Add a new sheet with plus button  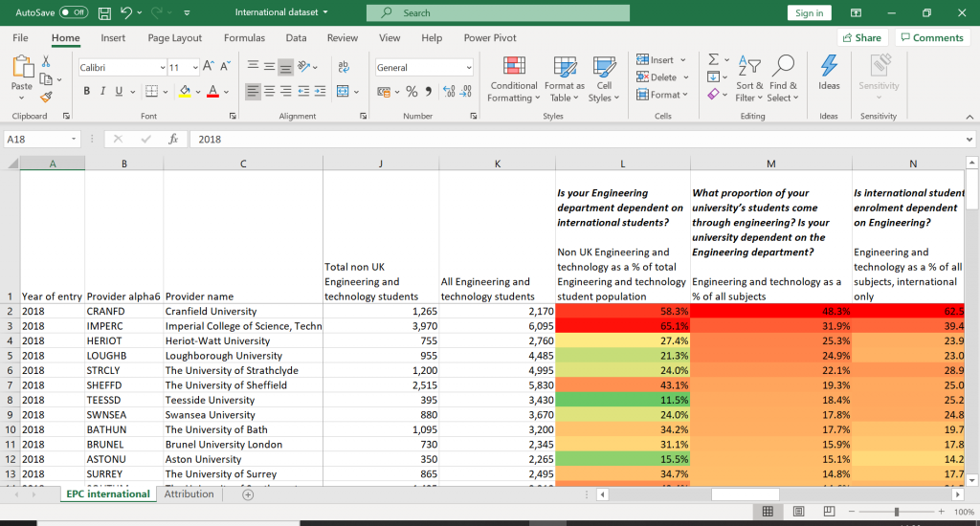[248, 494]
